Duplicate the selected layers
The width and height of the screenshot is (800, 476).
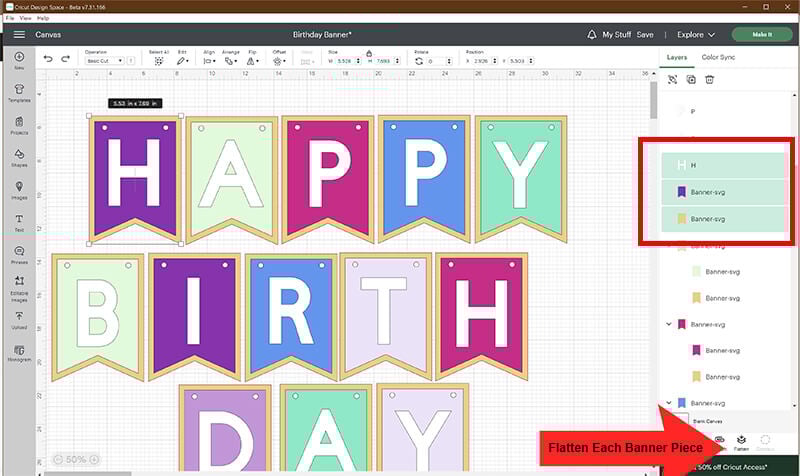click(691, 80)
